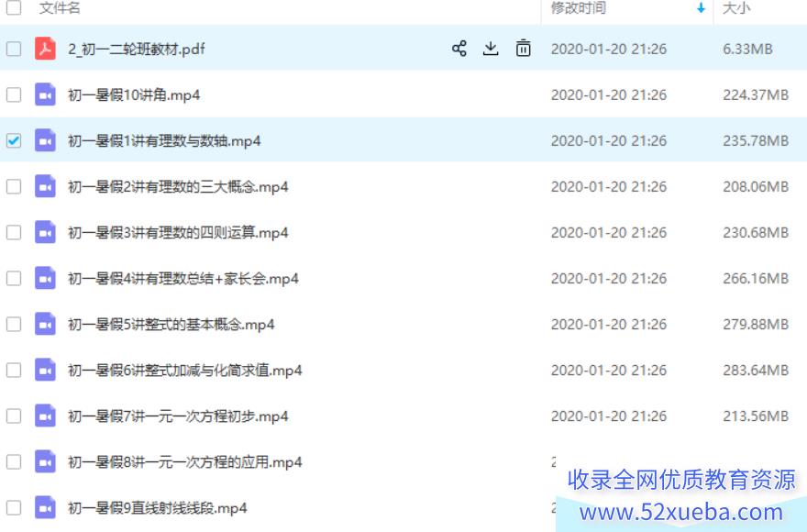Toggle sort arrow beside 修改时间 column
The height and width of the screenshot is (532, 807).
click(x=701, y=7)
